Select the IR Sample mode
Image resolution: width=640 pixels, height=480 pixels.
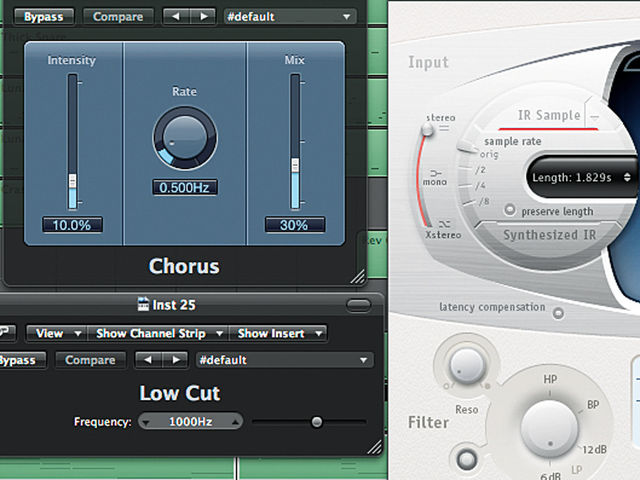(x=549, y=116)
